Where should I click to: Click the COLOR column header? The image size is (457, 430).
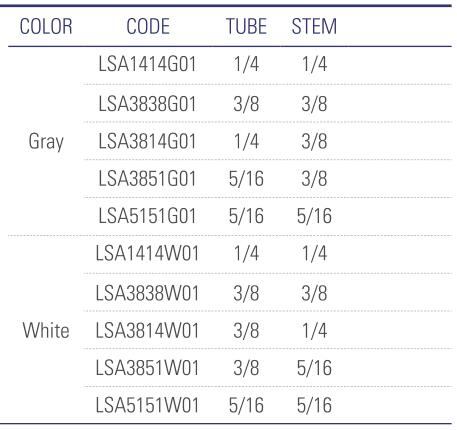tap(46, 26)
